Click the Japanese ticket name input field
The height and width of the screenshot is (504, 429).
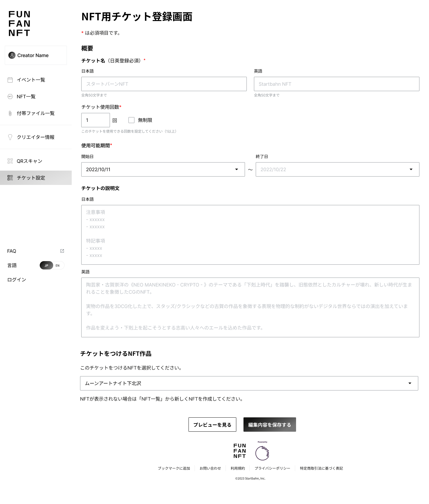point(164,84)
